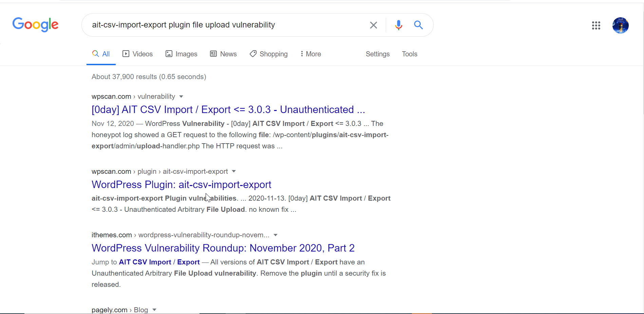The image size is (644, 314).
Task: Expand options for the pagely.com Blog result
Action: coord(155,310)
